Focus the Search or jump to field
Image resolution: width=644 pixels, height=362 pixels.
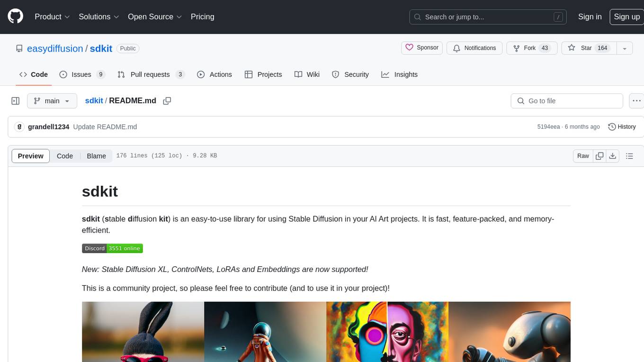(488, 17)
